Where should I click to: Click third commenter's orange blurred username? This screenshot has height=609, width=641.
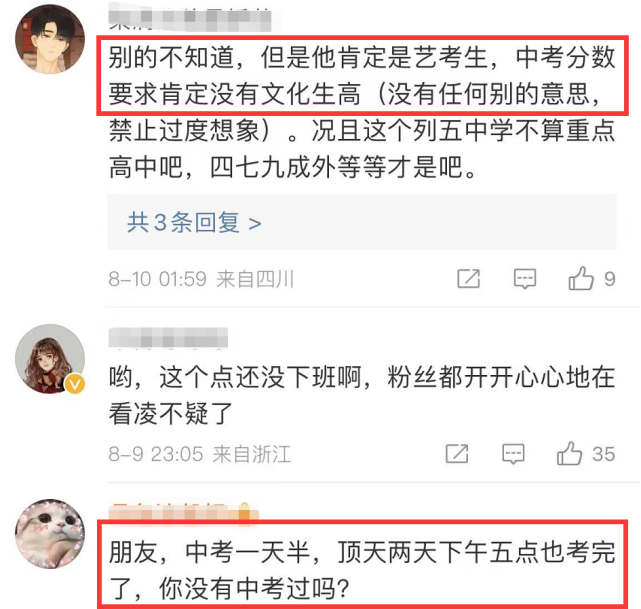[184, 511]
